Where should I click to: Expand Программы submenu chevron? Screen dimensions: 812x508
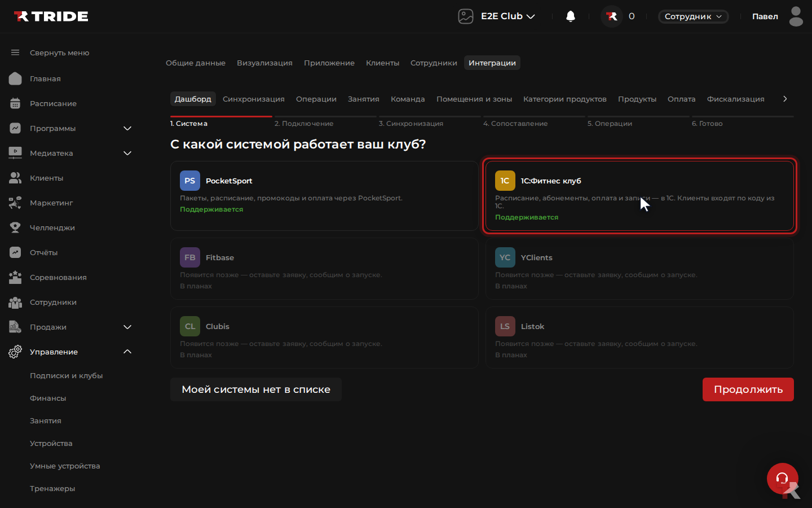click(127, 128)
